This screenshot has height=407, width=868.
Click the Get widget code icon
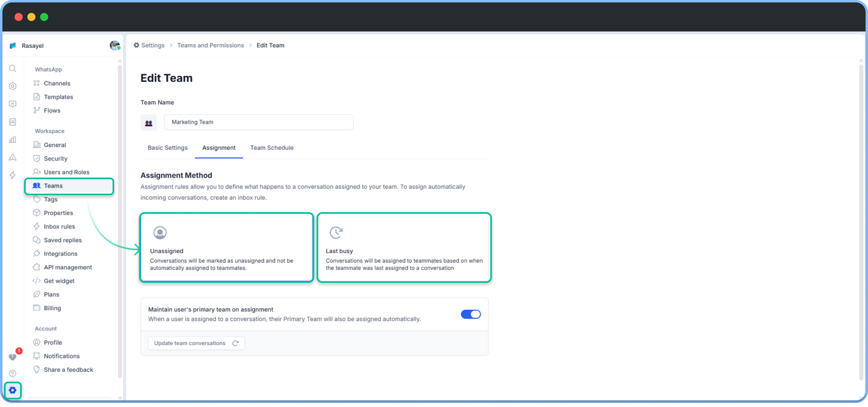coord(37,280)
